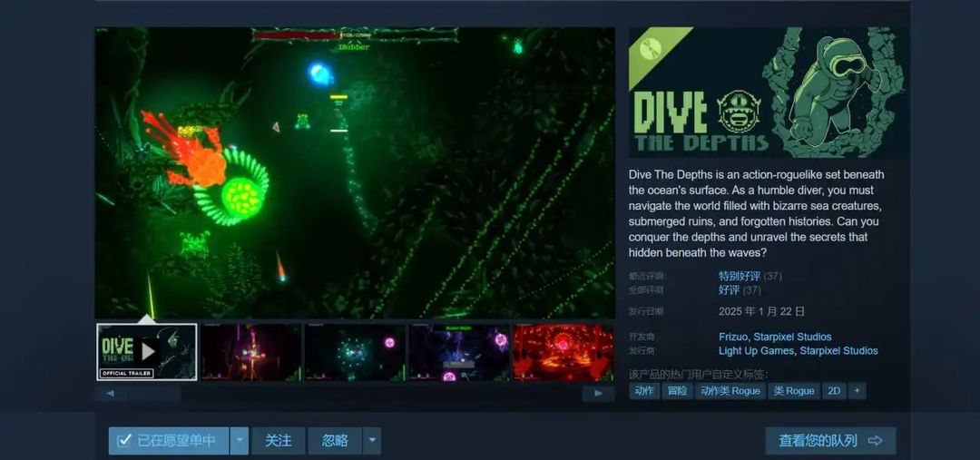
Task: Open developer Starpixel Studios link
Action: click(792, 337)
